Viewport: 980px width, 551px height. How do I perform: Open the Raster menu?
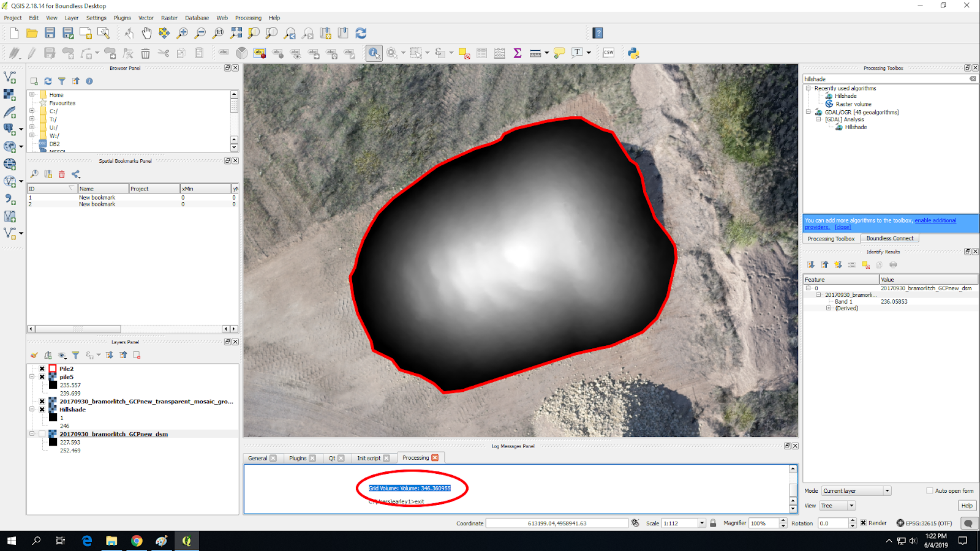169,18
